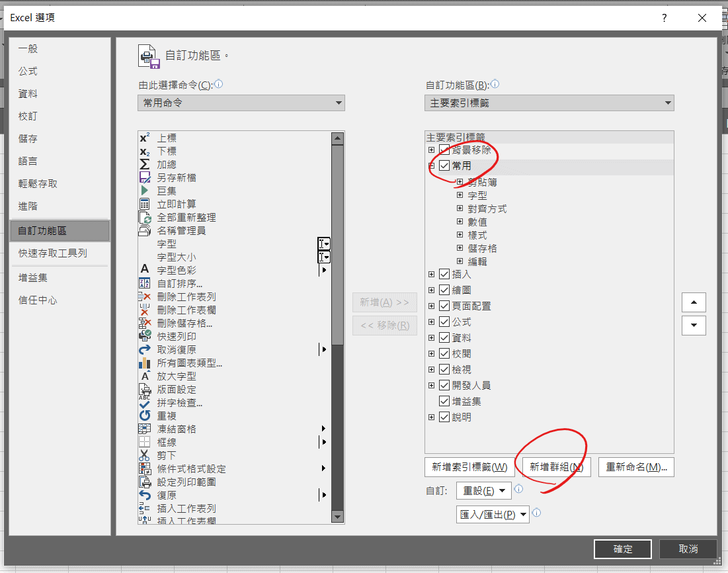
Task: Select the 刪除工作表欄 icon
Action: [144, 310]
